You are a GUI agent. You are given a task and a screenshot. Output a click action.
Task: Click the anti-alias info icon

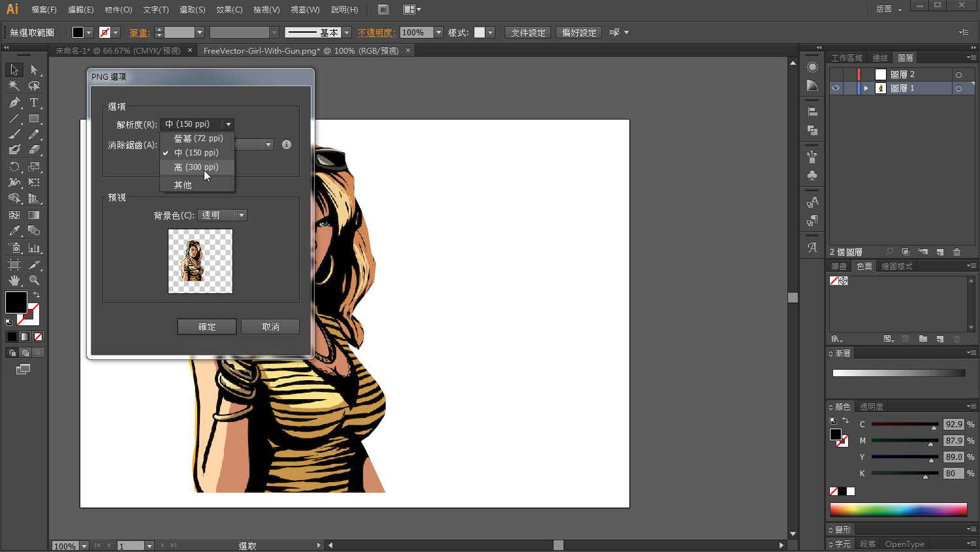click(287, 144)
